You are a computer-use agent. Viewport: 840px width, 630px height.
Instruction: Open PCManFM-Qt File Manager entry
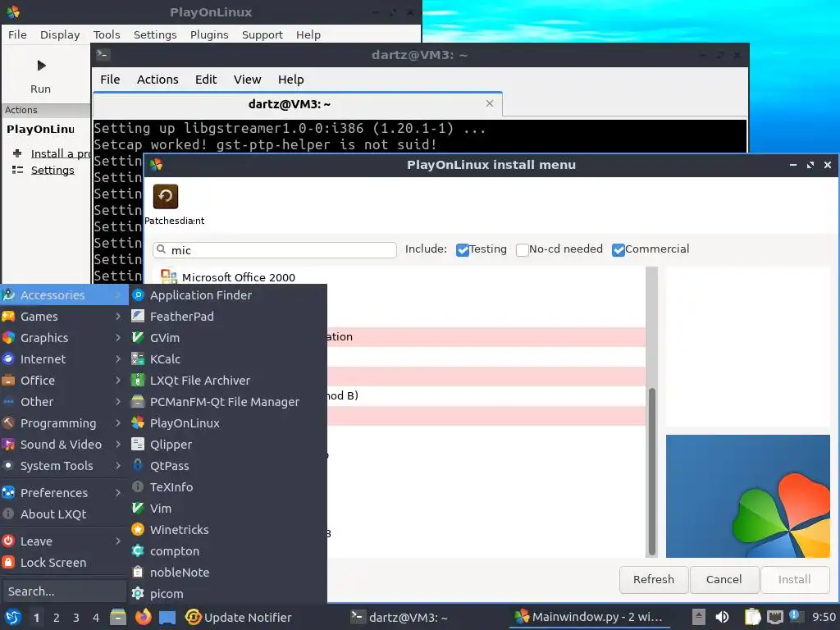coord(228,402)
